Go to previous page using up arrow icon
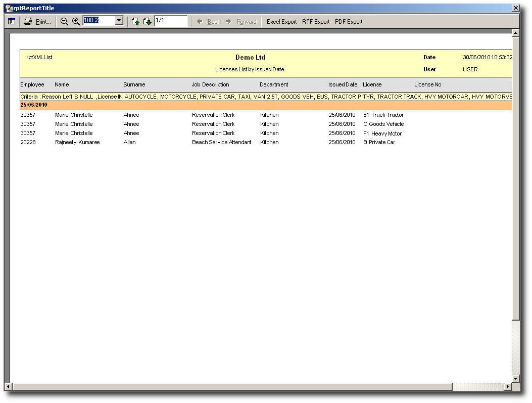Image resolution: width=532 pixels, height=403 pixels. 135,22
